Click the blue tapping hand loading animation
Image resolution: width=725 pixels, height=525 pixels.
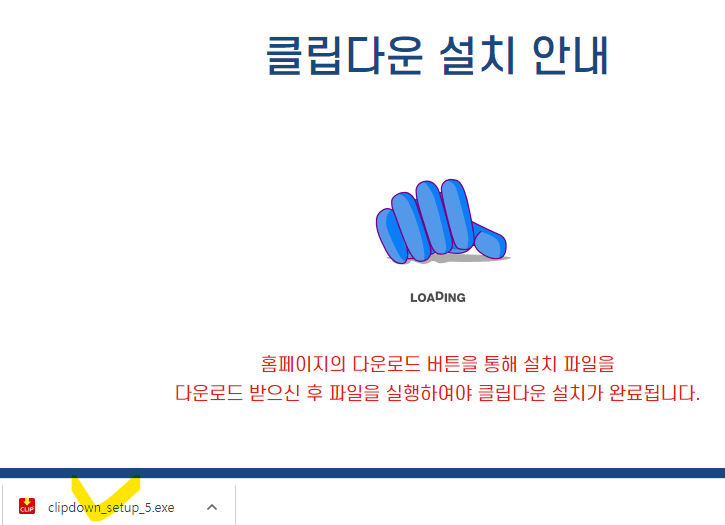click(442, 222)
